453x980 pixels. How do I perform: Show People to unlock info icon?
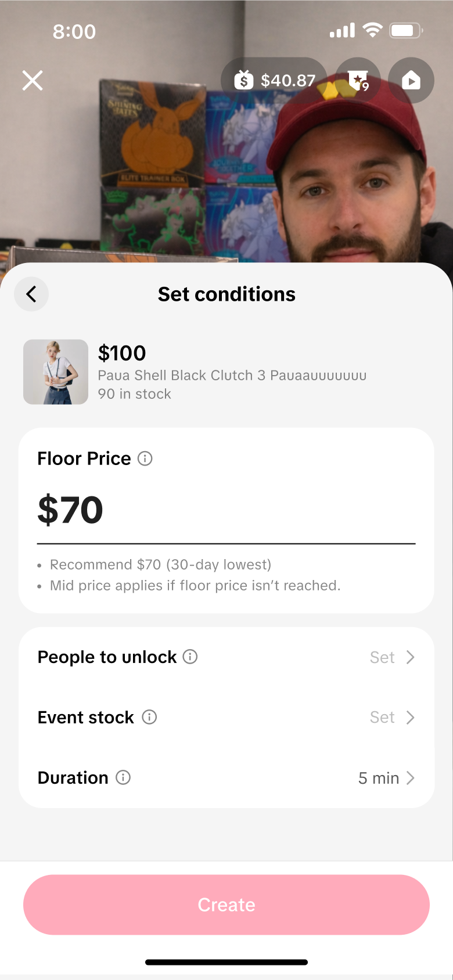(x=190, y=657)
